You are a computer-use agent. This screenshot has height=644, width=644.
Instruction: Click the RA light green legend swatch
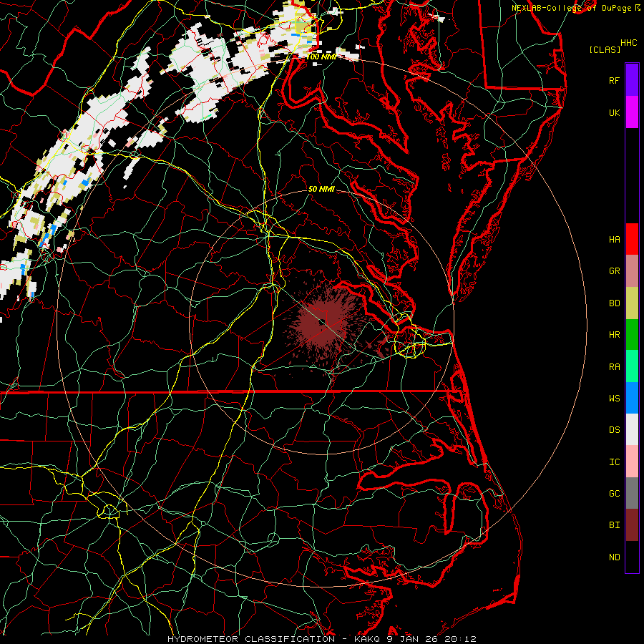tap(632, 366)
